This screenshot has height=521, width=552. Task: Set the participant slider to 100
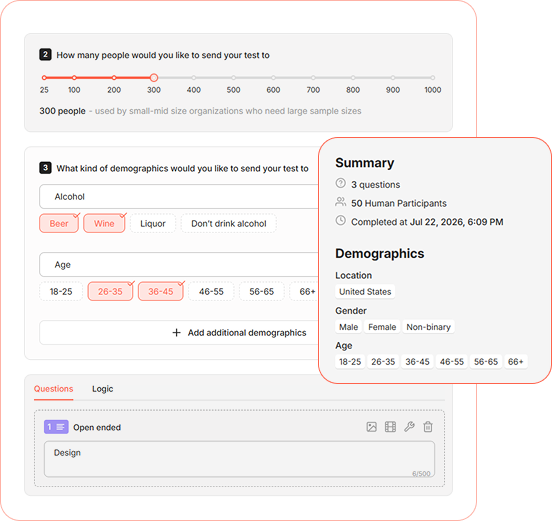tap(74, 77)
